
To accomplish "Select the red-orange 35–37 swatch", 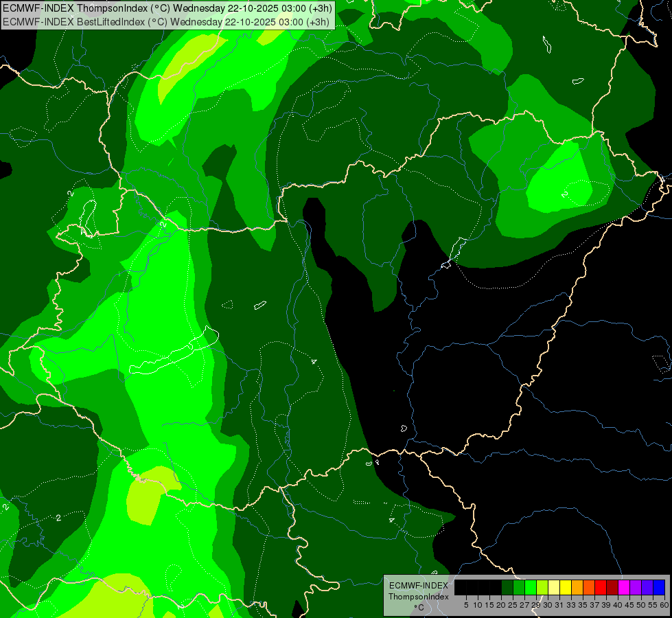I will pos(589,587).
